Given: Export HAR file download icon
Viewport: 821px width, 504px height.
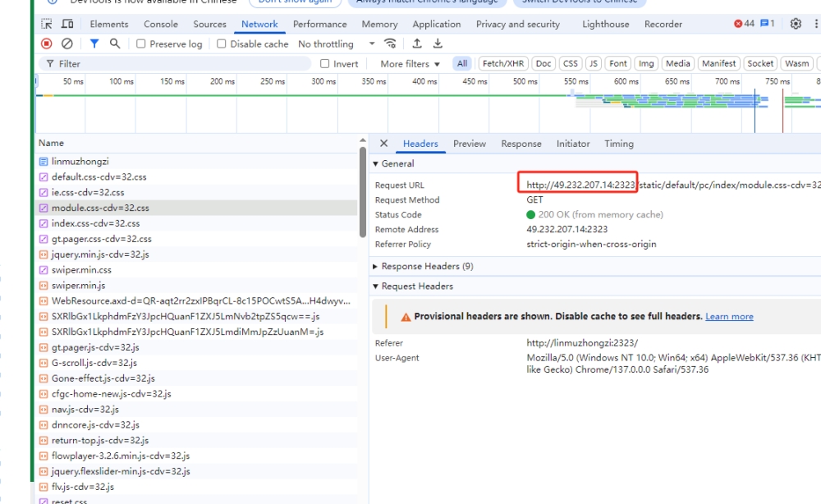Looking at the screenshot, I should click(x=438, y=44).
